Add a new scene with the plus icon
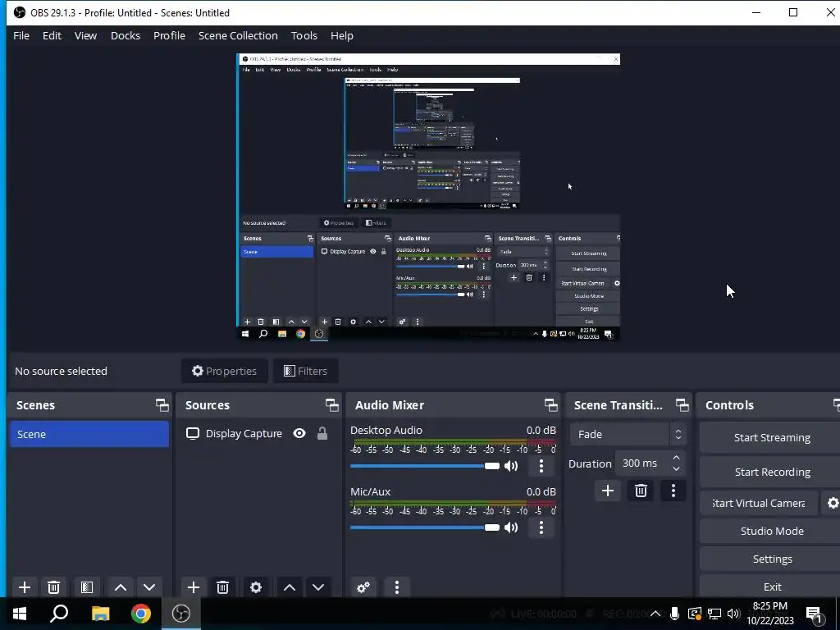Viewport: 840px width, 630px height. point(24,587)
